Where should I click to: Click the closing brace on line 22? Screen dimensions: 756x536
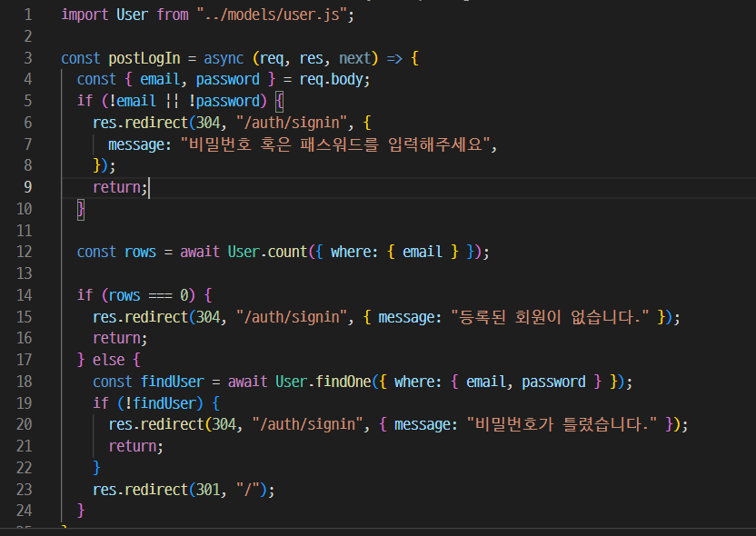tap(96, 468)
